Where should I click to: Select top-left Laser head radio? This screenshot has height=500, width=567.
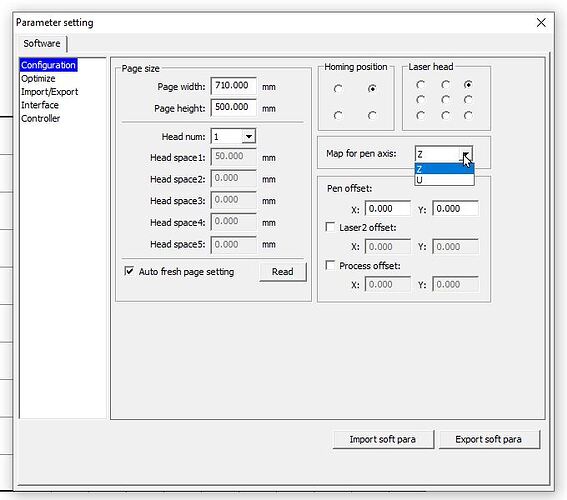point(420,85)
